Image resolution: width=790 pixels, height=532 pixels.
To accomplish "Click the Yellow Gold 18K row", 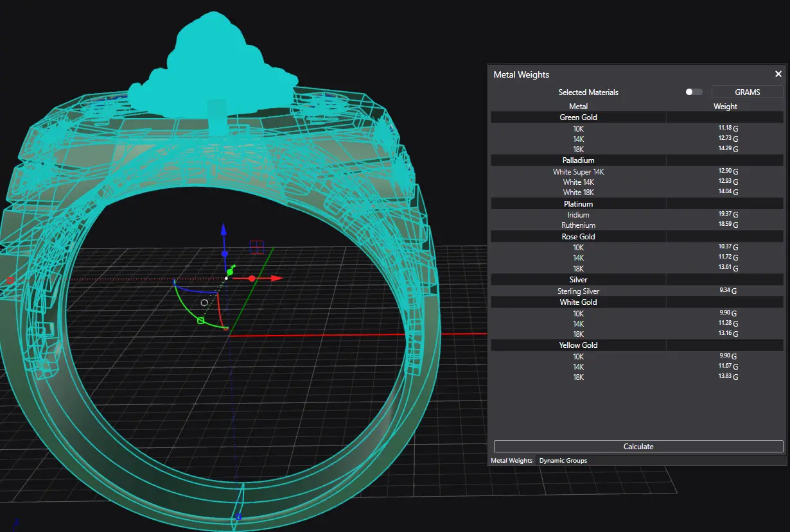I will click(578, 377).
